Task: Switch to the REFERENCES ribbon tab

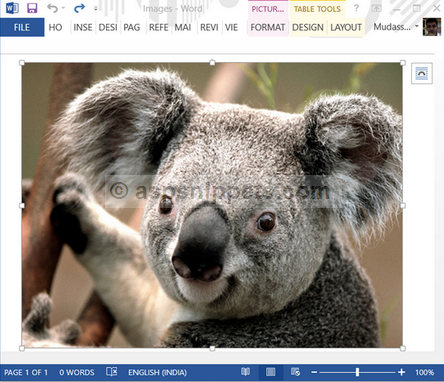Action: pos(159,27)
